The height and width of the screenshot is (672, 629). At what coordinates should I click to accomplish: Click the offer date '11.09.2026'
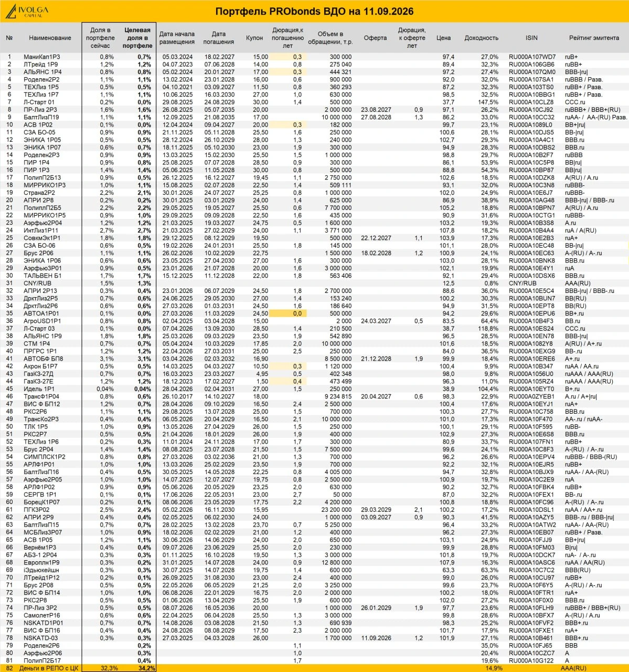(x=376, y=638)
